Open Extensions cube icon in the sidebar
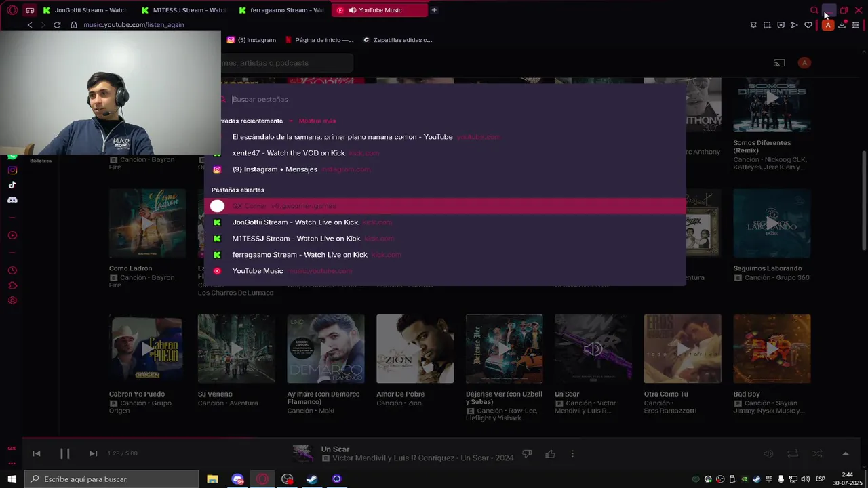 pyautogui.click(x=12, y=285)
